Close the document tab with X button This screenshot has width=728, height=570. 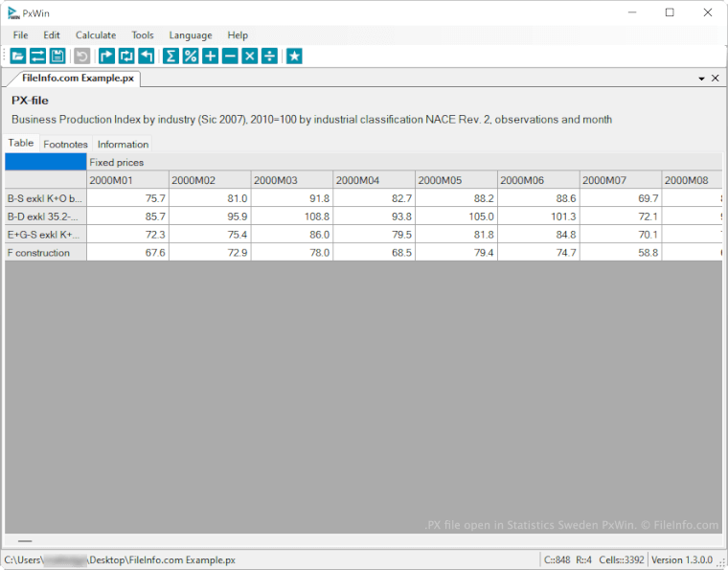point(715,79)
